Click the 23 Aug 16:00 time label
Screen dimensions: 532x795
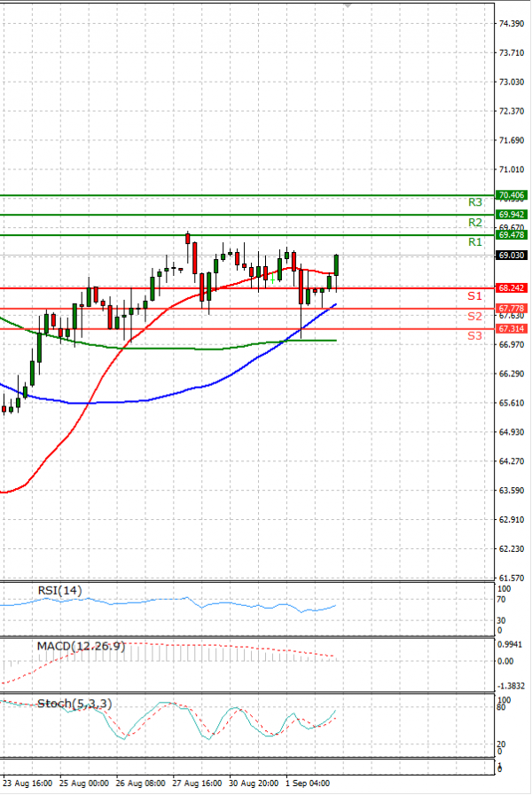coord(27,783)
